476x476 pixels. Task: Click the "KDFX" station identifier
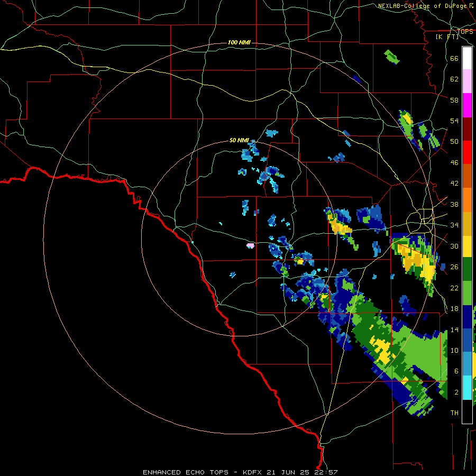coord(252,472)
